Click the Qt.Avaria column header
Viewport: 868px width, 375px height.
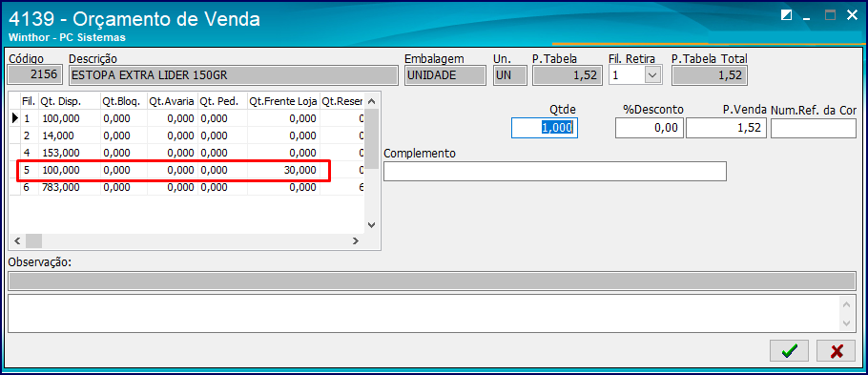[172, 101]
